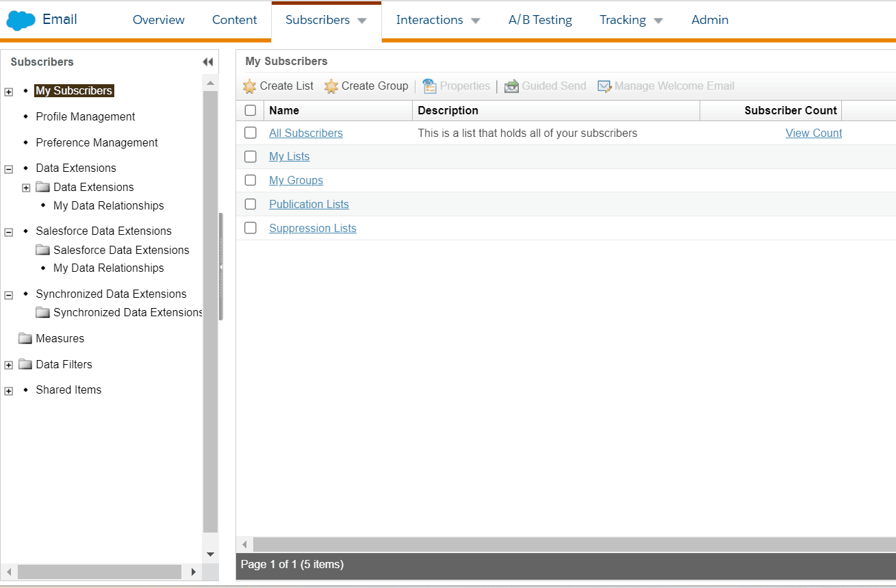Open the Subscribers tab dropdown arrow
The height and width of the screenshot is (588, 896).
click(x=363, y=20)
